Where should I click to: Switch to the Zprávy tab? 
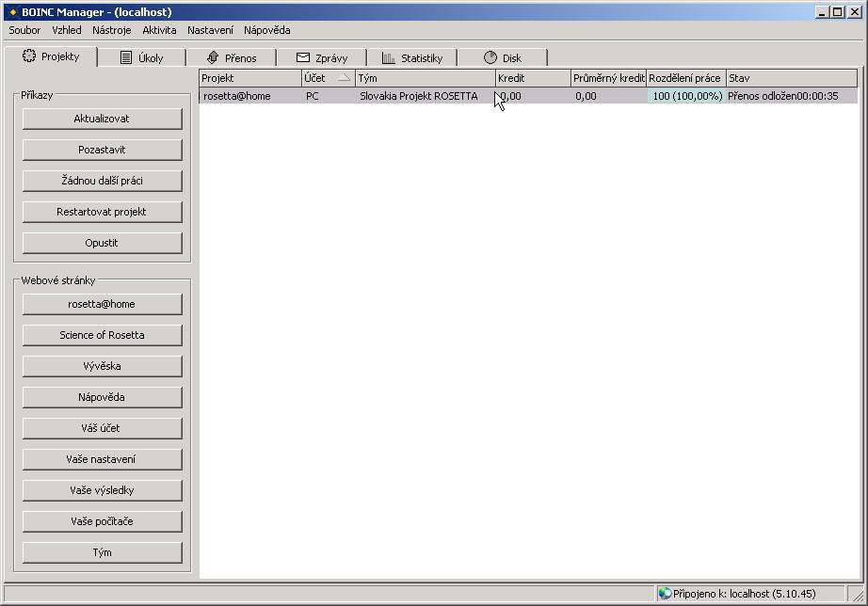[322, 57]
